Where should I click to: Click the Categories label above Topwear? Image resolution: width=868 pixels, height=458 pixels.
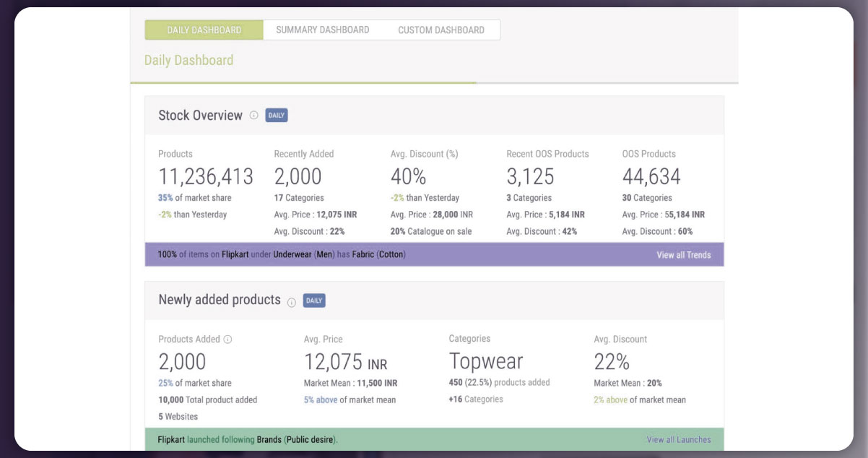[x=470, y=339]
